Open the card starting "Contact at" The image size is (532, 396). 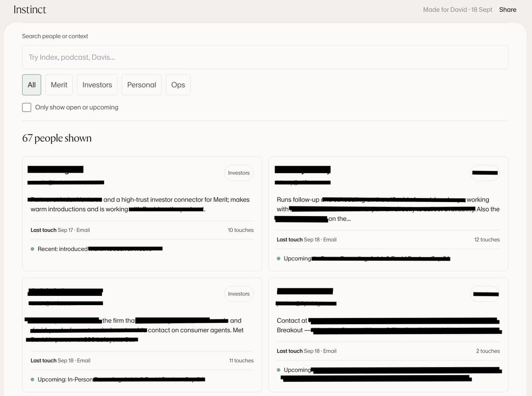[388, 335]
